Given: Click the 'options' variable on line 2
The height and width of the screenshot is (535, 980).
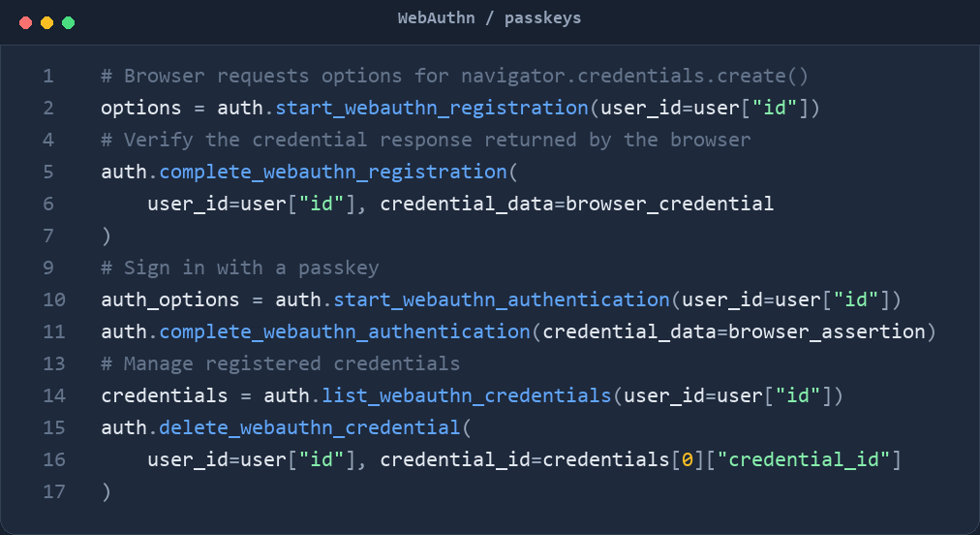Looking at the screenshot, I should tap(140, 109).
